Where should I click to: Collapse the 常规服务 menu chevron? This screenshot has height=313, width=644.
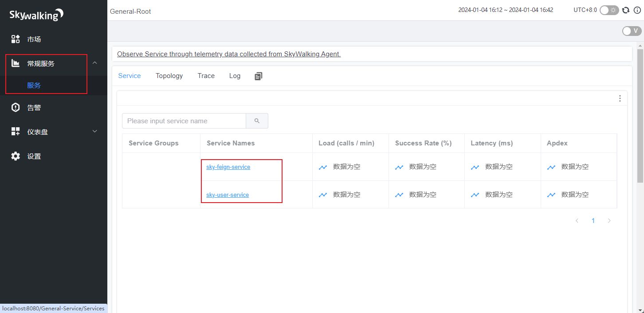pyautogui.click(x=94, y=63)
